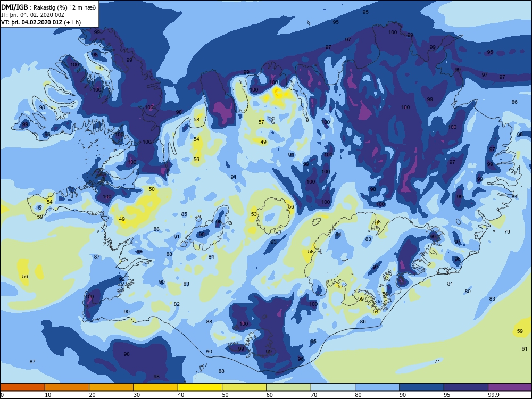Click the humidity value '79' on the map
Image resolution: width=532 pixels, height=399 pixels.
[x=507, y=232]
